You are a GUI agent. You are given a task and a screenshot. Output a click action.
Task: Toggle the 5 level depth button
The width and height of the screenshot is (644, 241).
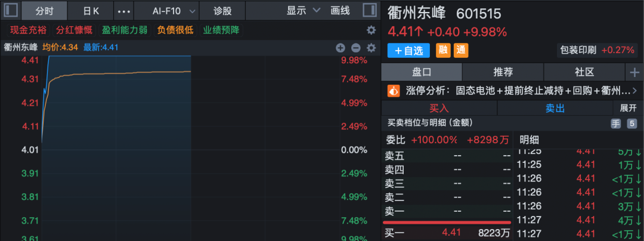point(631,123)
